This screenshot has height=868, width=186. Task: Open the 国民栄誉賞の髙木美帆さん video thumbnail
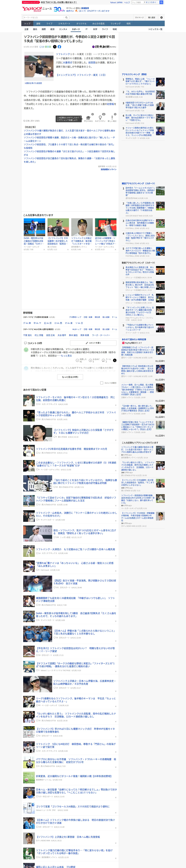coord(160,286)
